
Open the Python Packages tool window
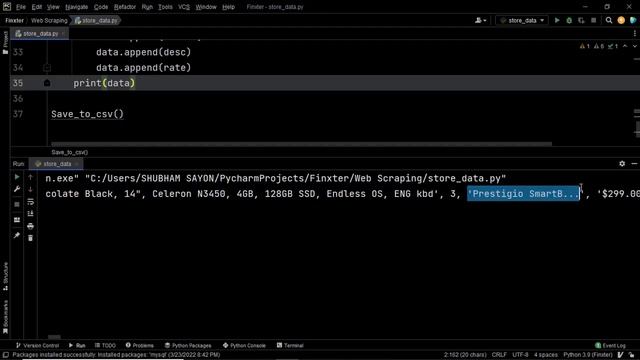(188, 345)
